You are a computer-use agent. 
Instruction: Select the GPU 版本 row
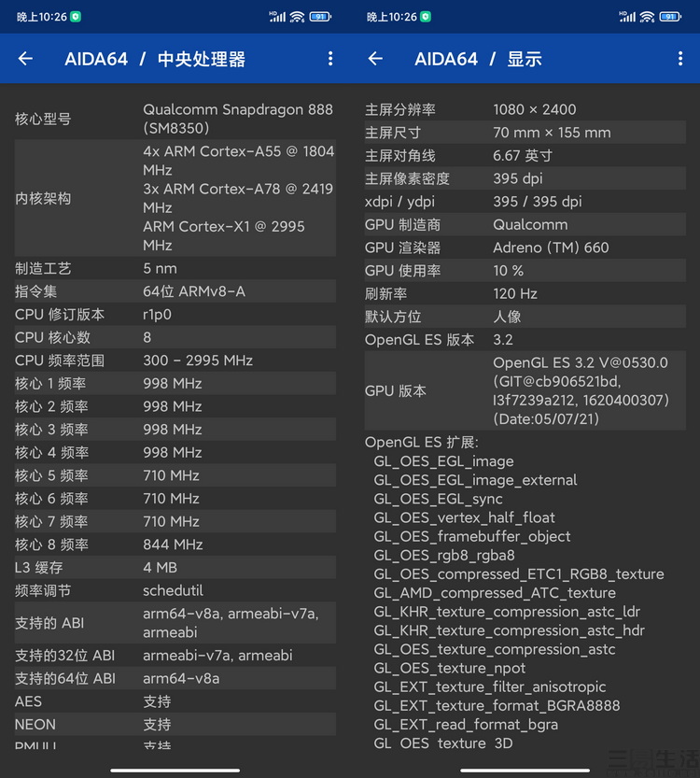525,390
